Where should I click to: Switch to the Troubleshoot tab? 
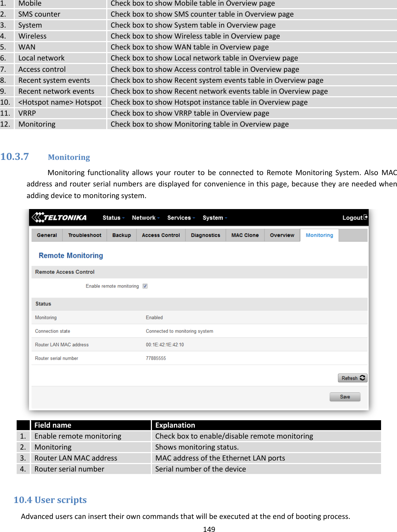(85, 235)
